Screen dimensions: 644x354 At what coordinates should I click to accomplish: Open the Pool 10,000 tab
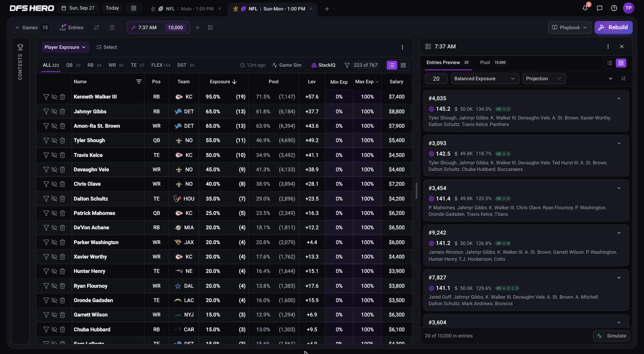point(493,62)
